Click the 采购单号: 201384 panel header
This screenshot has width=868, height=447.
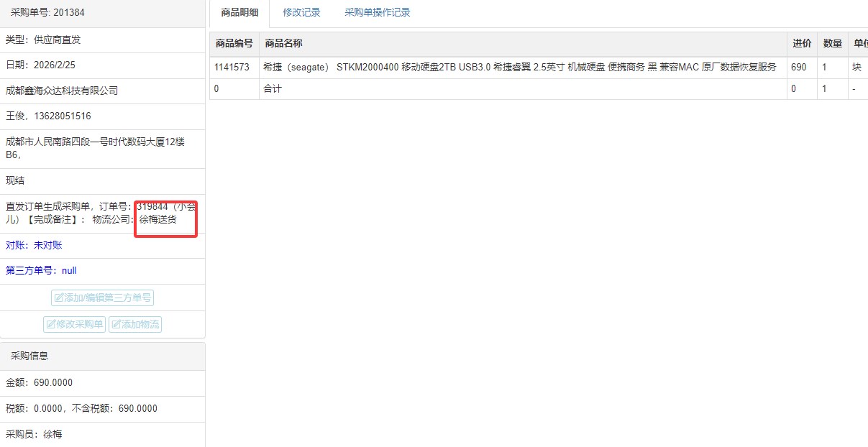point(47,13)
